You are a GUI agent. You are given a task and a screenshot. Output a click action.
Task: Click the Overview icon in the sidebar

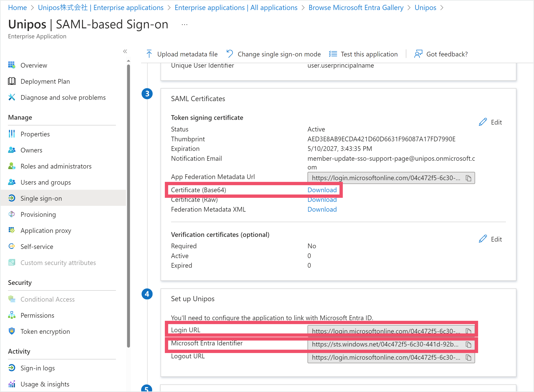click(x=12, y=65)
